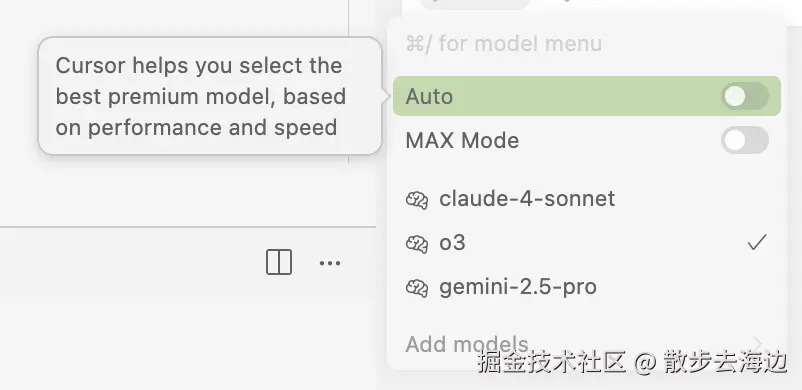Click the 散步去海边 author name watermark
This screenshot has width=802, height=390.
coord(725,361)
